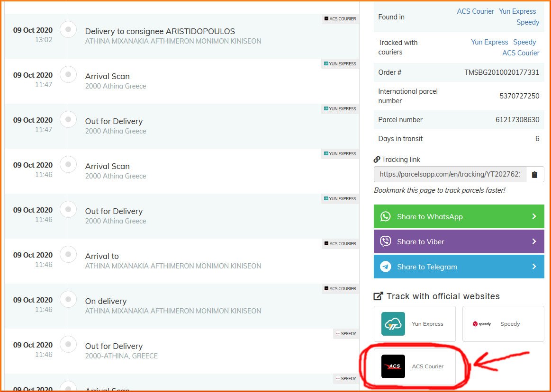This screenshot has height=392, width=551.
Task: Click the Telegram logo icon
Action: point(386,267)
